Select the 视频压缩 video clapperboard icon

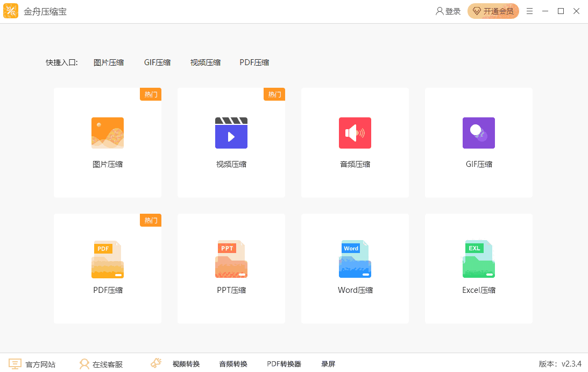(231, 133)
